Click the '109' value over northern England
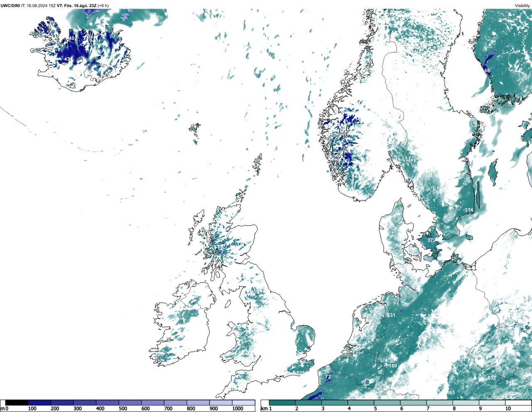532x412 pixels. pos(254,292)
